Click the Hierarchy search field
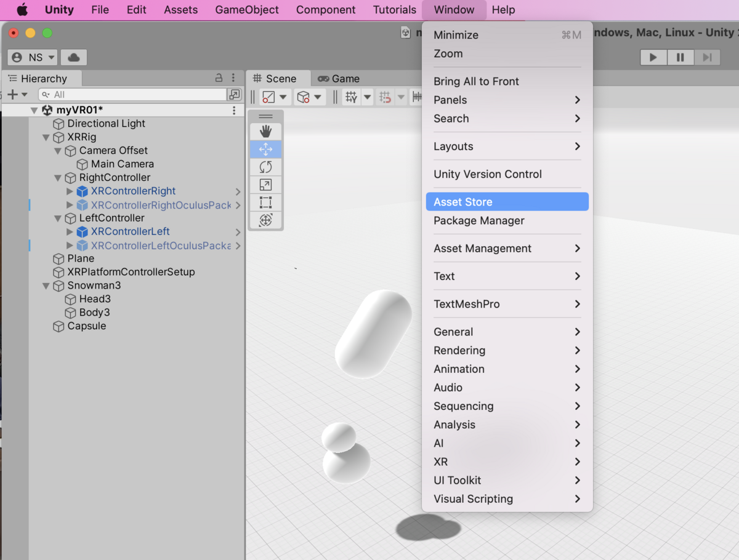 click(132, 94)
